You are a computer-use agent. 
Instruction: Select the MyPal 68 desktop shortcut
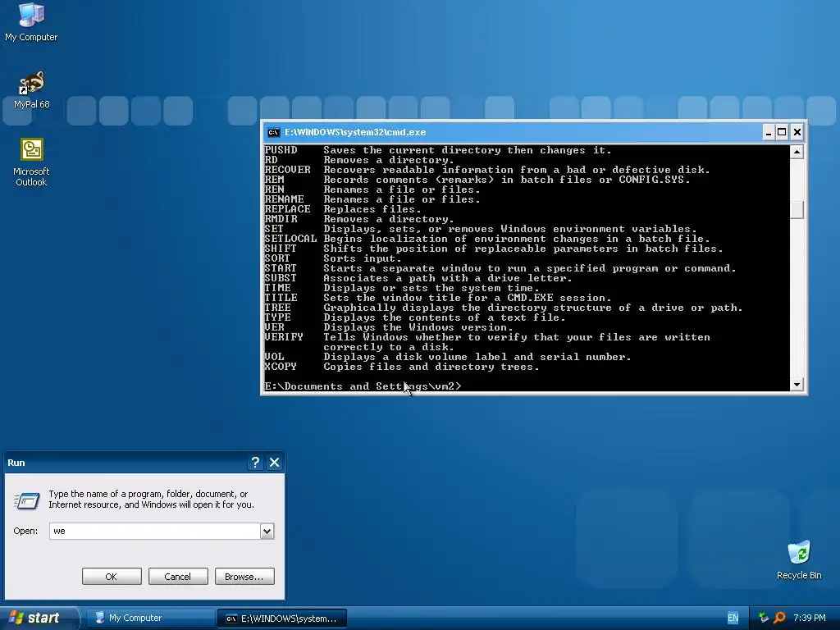point(31,89)
